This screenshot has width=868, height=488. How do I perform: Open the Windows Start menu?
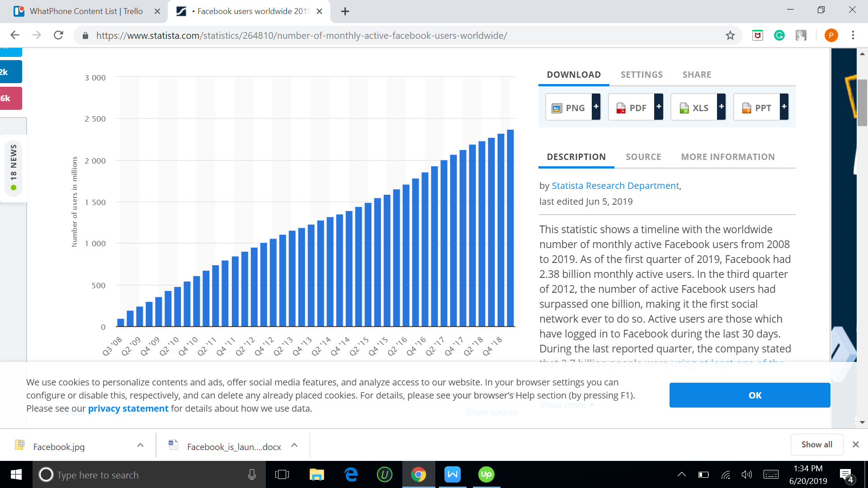[x=16, y=474]
